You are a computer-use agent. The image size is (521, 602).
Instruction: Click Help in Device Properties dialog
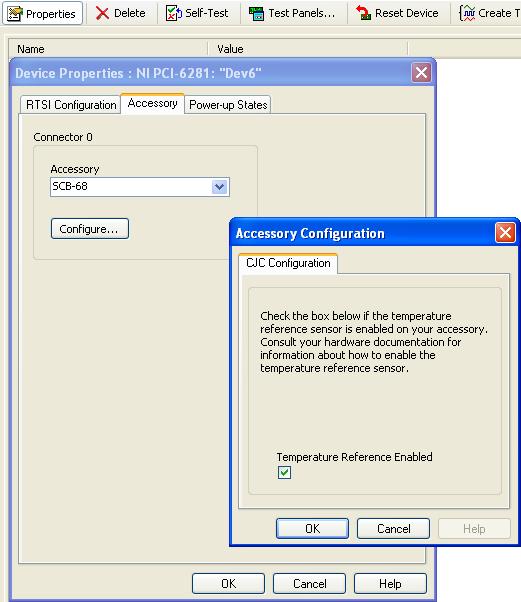390,584
